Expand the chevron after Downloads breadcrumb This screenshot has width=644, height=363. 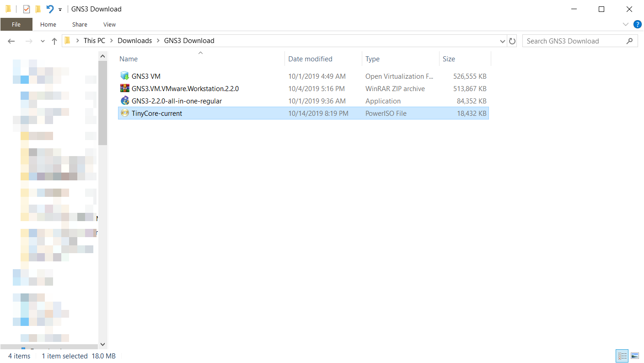[158, 41]
